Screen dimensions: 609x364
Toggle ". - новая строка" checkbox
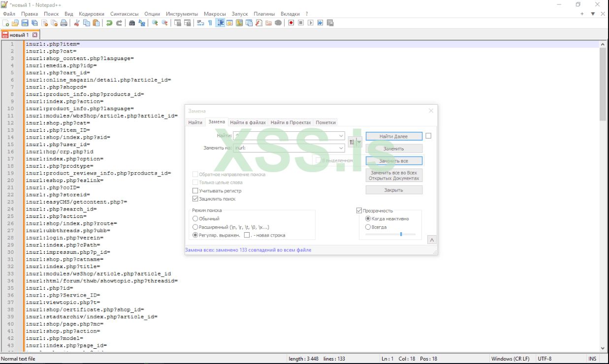247,235
